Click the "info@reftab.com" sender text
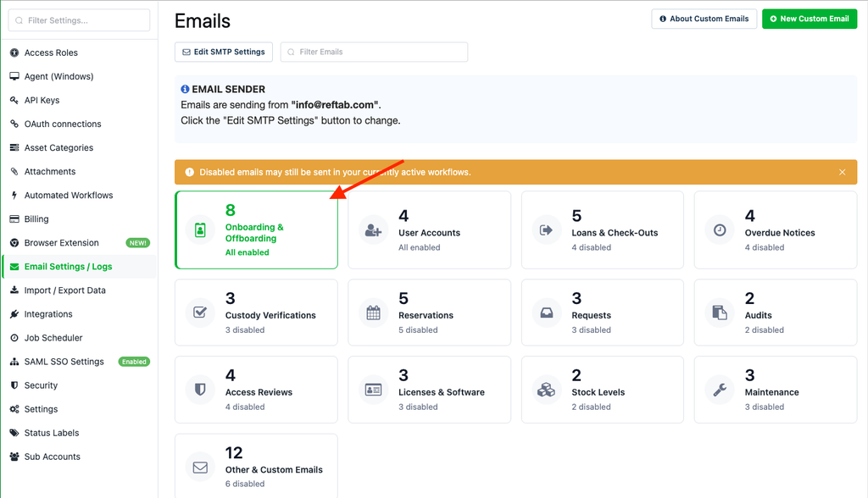 pyautogui.click(x=335, y=105)
